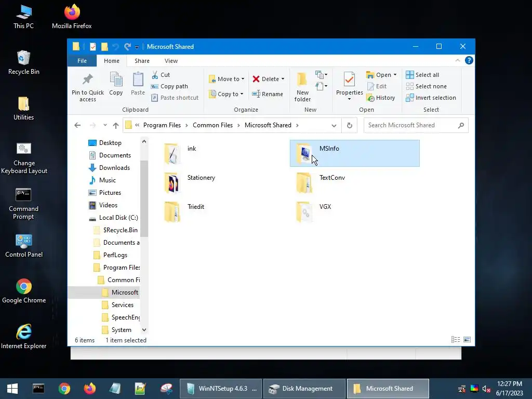Open the Windows Start menu
Screen dimensions: 532x399
(x=12, y=389)
